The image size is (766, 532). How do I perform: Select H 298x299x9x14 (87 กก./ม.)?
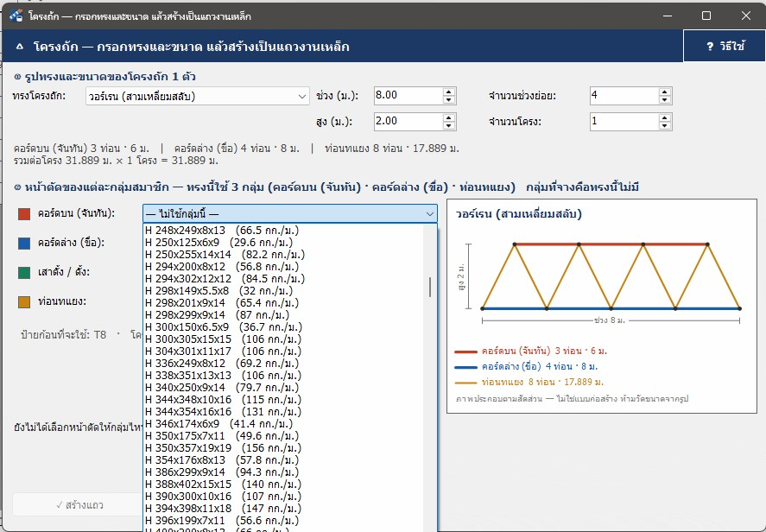[x=283, y=315]
